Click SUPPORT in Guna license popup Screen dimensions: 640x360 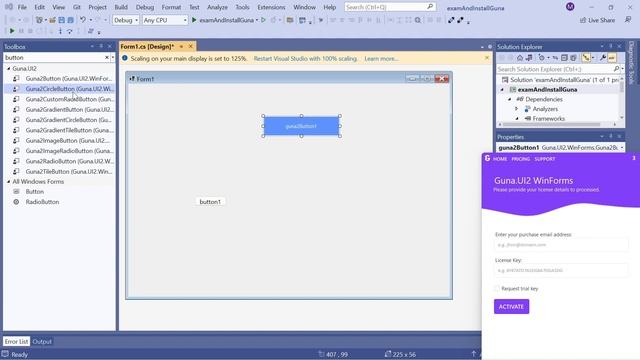[544, 159]
